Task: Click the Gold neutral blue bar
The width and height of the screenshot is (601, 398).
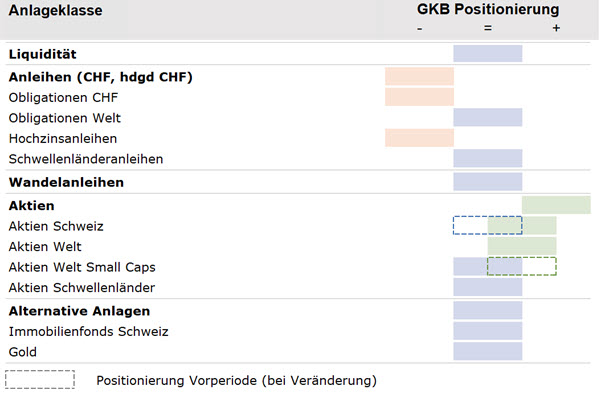Action: pos(488,351)
